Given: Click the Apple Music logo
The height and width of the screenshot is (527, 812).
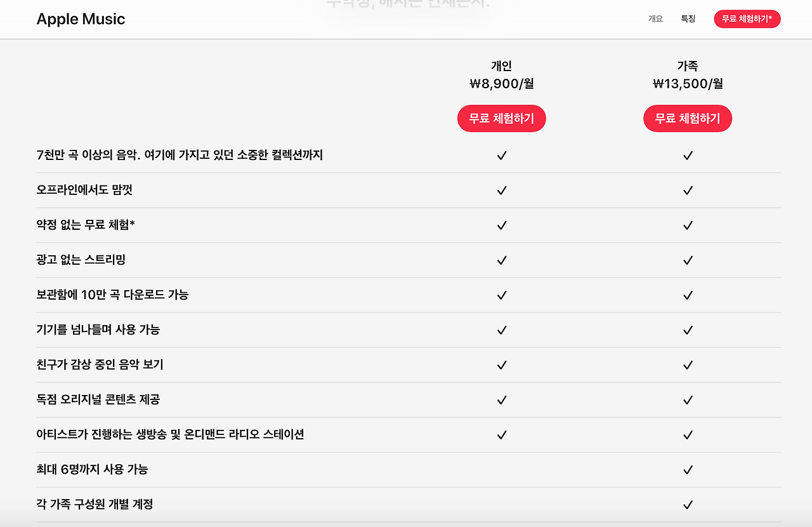Looking at the screenshot, I should coord(81,19).
